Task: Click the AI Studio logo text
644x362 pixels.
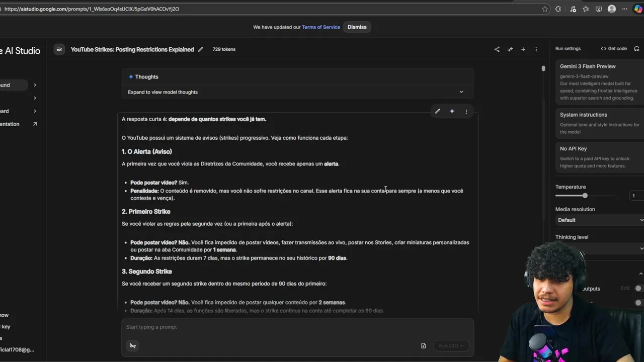Action: click(20, 50)
